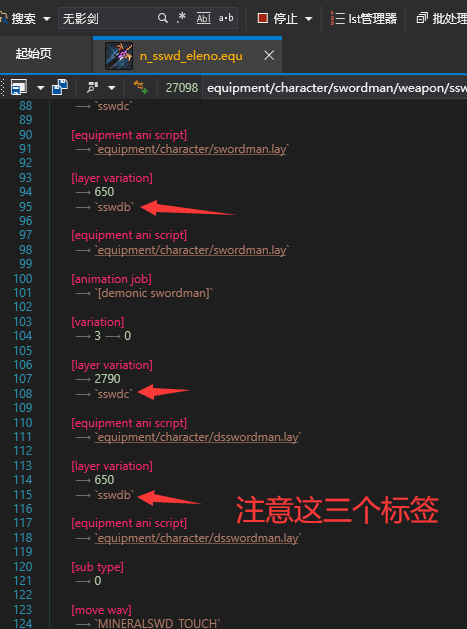Expand the 搜索 search dropdown arrow
This screenshot has width=467, height=629.
pyautogui.click(x=47, y=18)
